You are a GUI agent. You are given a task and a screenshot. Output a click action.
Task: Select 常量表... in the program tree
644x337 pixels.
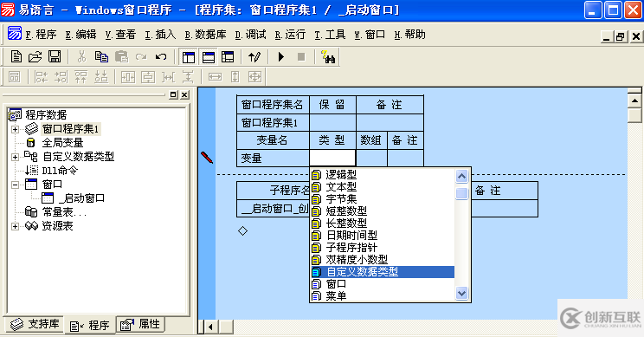click(x=64, y=212)
